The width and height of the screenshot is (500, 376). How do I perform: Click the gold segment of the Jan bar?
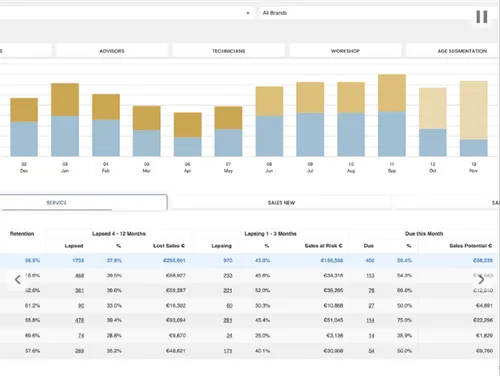click(x=65, y=100)
